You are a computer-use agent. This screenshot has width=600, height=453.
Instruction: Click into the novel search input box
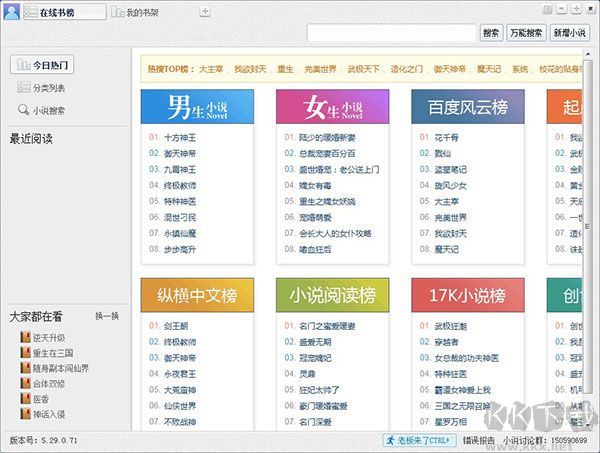(391, 33)
